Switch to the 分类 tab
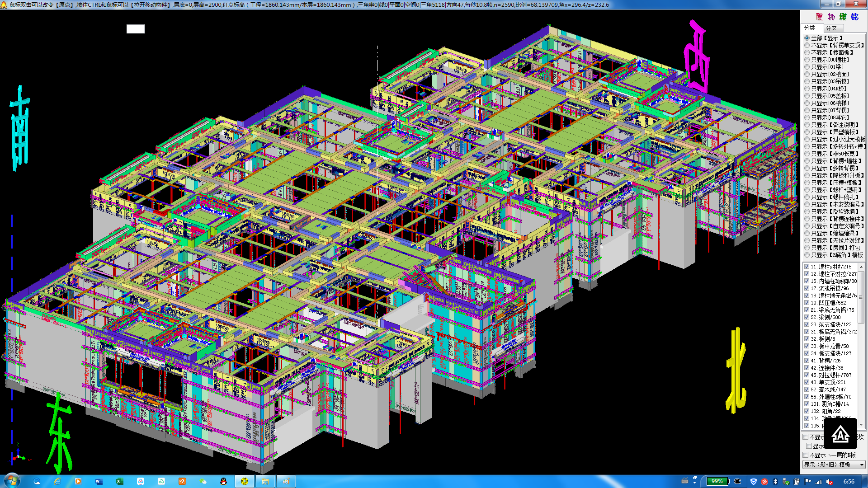 [x=810, y=28]
